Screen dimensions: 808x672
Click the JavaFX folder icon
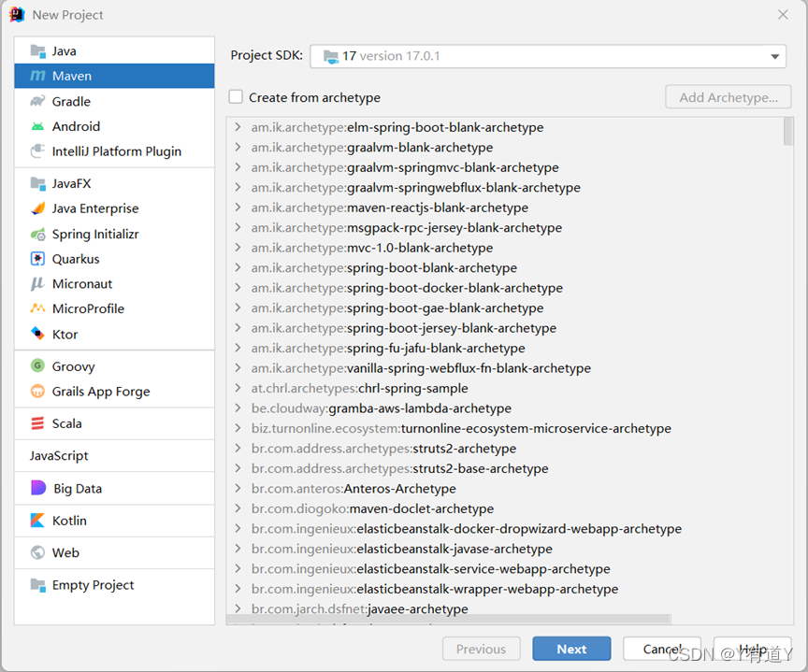coord(37,183)
